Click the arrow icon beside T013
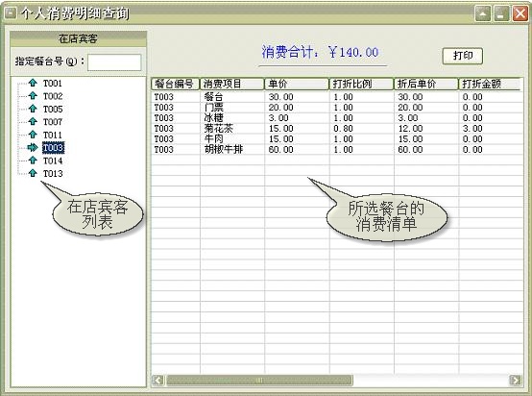Viewport: 532px width, 396px height. pyautogui.click(x=33, y=173)
